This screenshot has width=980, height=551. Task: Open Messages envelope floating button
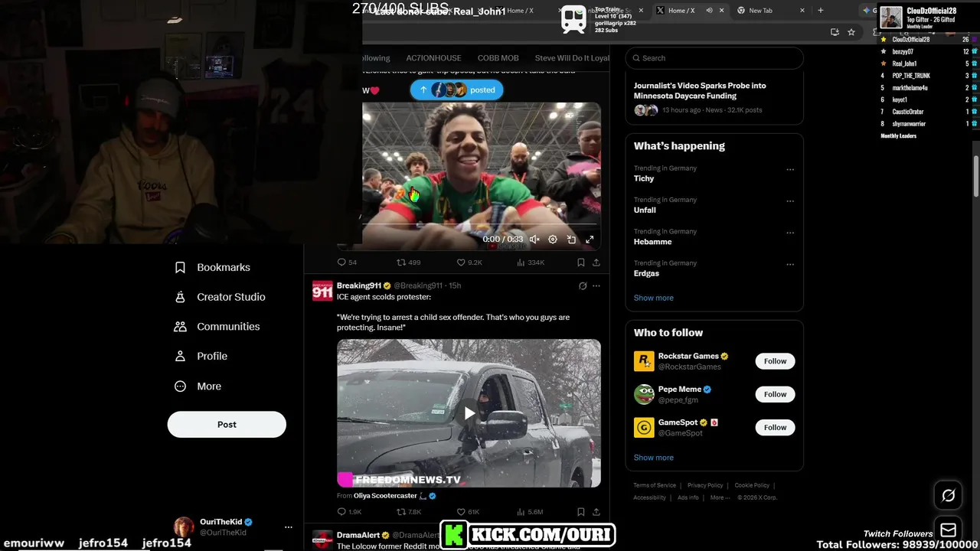(x=948, y=530)
